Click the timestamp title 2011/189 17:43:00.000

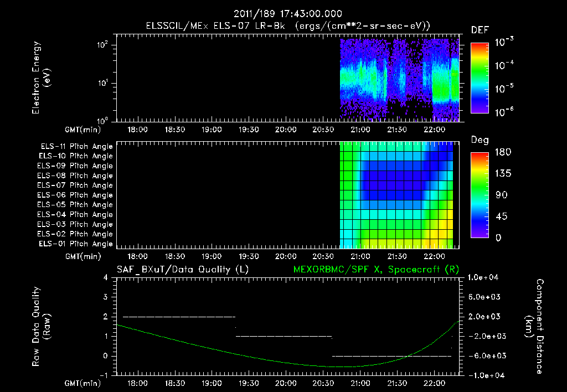pos(288,14)
